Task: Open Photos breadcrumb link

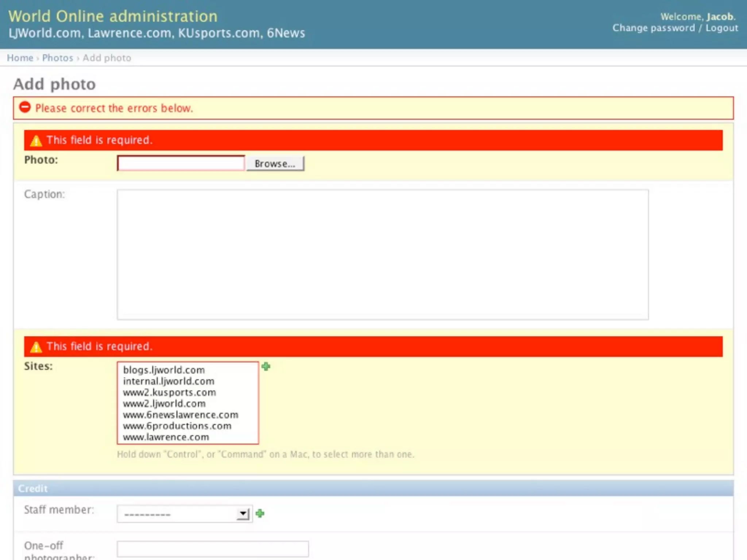Action: pos(58,58)
